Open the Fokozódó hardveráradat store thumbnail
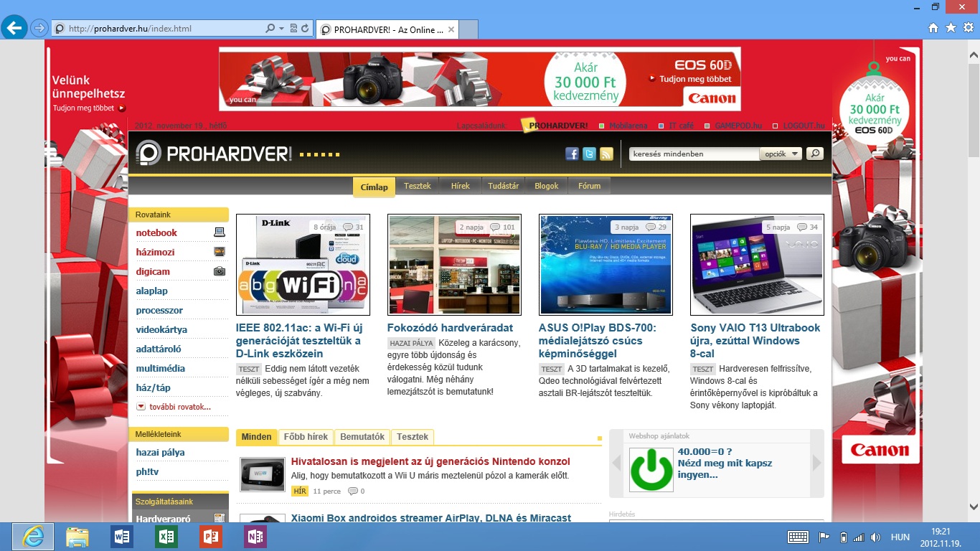980x551 pixels. pos(454,265)
